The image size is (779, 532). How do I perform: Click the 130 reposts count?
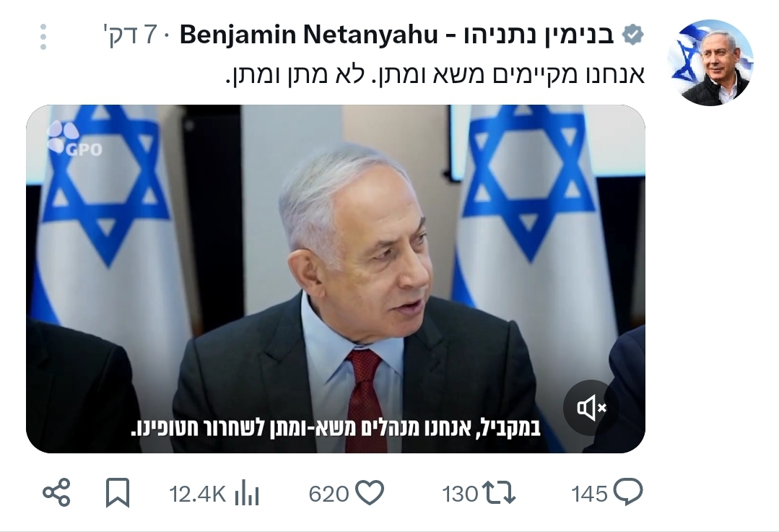point(460,494)
